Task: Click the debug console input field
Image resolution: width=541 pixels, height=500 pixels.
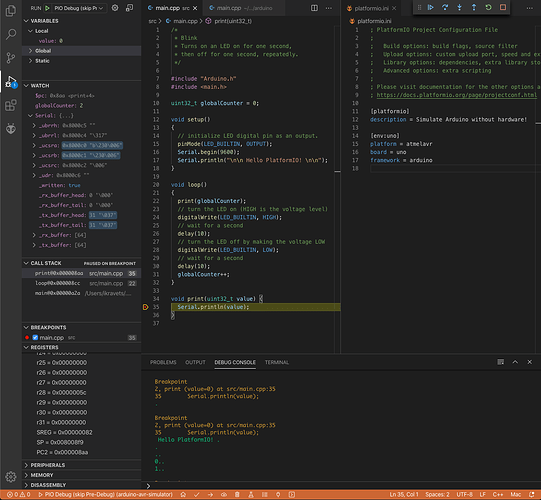Action: tap(343, 486)
